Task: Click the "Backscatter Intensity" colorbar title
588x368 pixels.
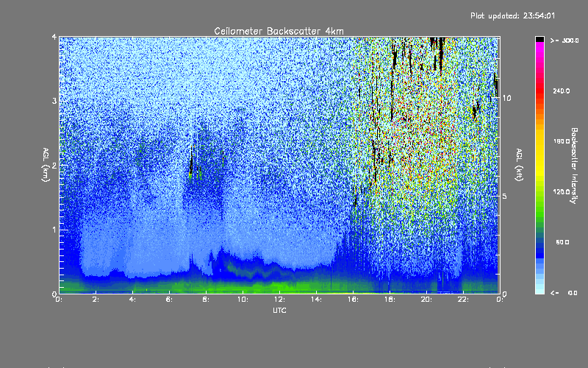Action: (x=574, y=166)
